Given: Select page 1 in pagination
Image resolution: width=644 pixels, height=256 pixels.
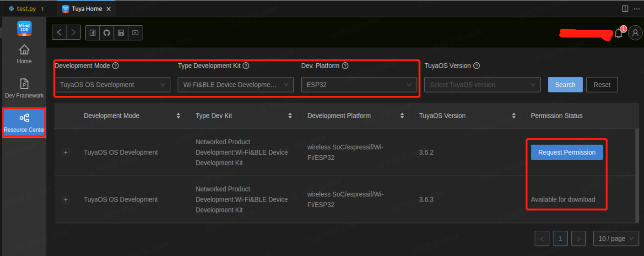Looking at the screenshot, I should pyautogui.click(x=560, y=239).
